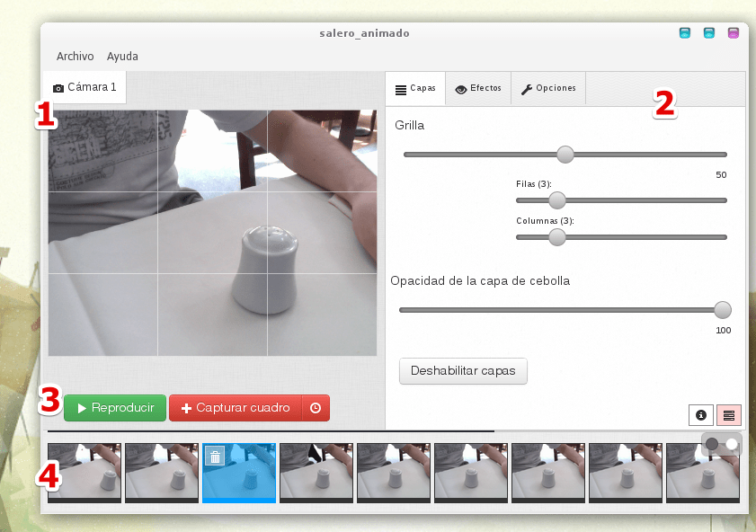Viewport: 756px width, 532px height.
Task: Click the Opciones wrench icon
Action: 527,89
